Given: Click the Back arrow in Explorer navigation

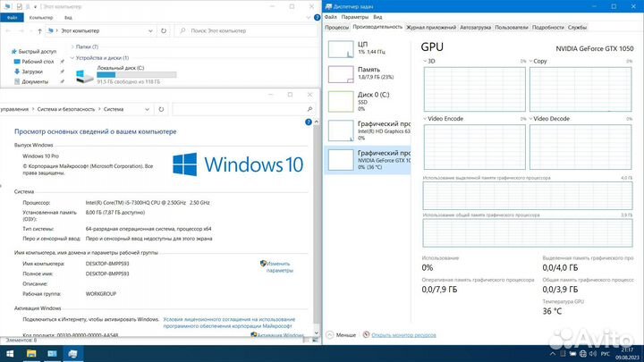Looking at the screenshot, I should [x=8, y=30].
